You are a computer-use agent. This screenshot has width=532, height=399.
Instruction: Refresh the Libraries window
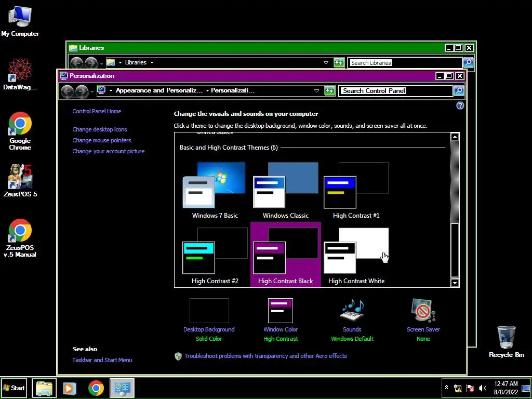(339, 63)
